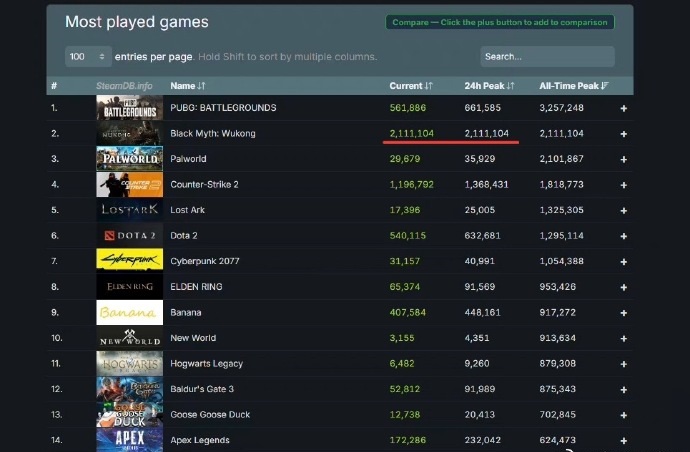Open the Hogwarts Legacy name link

206,364
